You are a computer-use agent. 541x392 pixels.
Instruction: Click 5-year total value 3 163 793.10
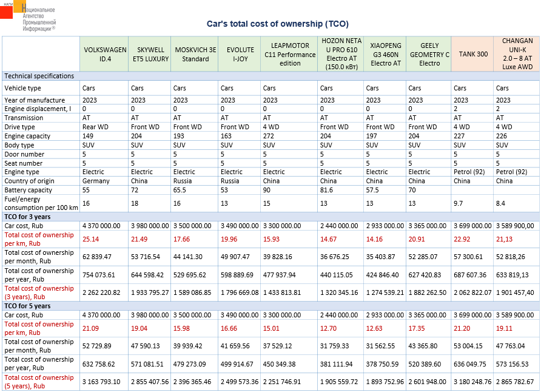tap(101, 382)
